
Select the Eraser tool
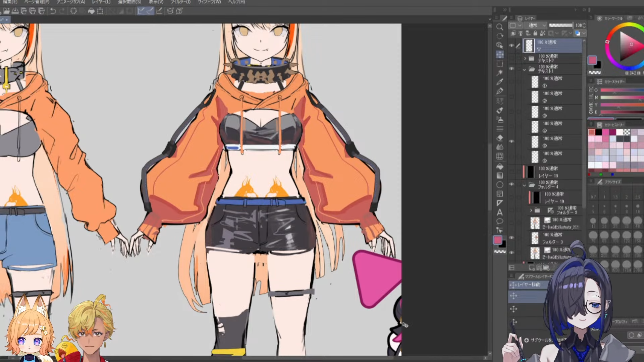pos(500,138)
